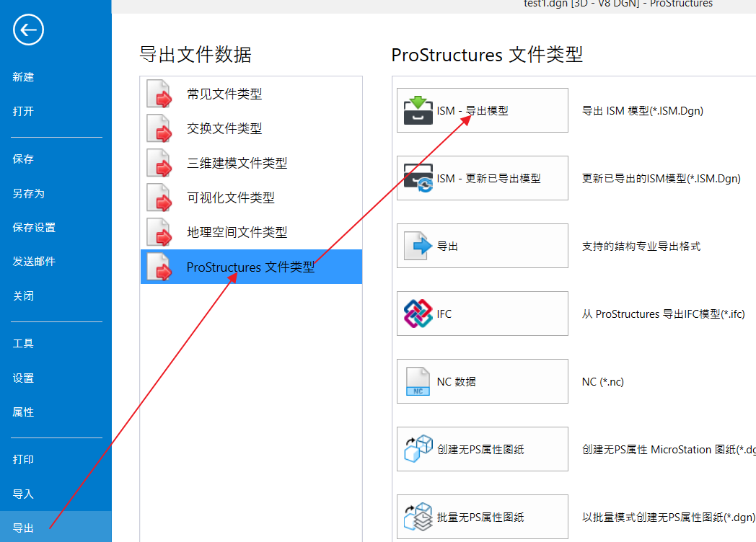Select the 导出 sidebar entry

[56, 527]
